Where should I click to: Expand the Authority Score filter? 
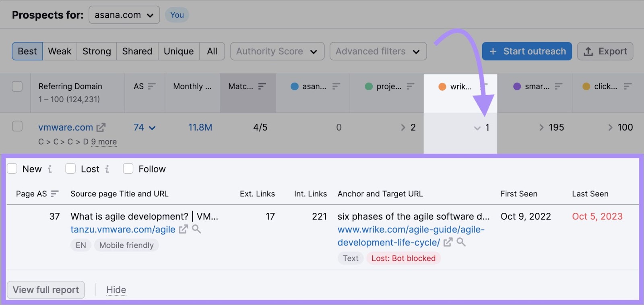277,51
